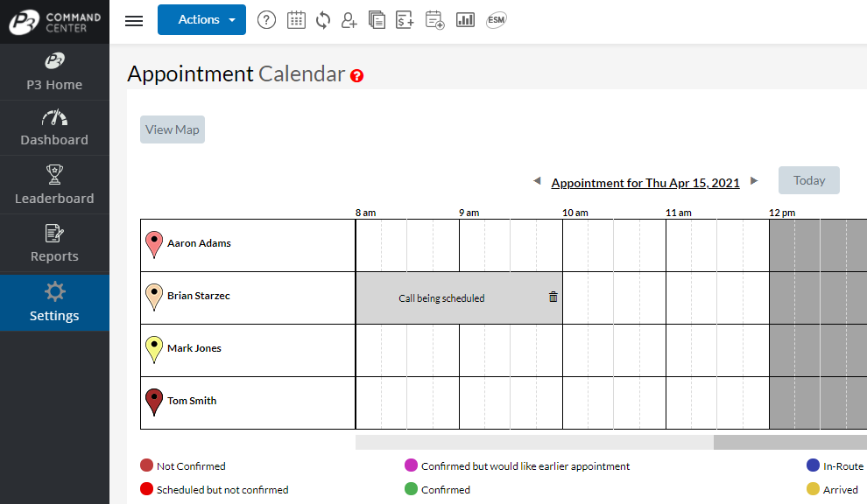Click the add person icon
The height and width of the screenshot is (504, 867).
coord(349,19)
